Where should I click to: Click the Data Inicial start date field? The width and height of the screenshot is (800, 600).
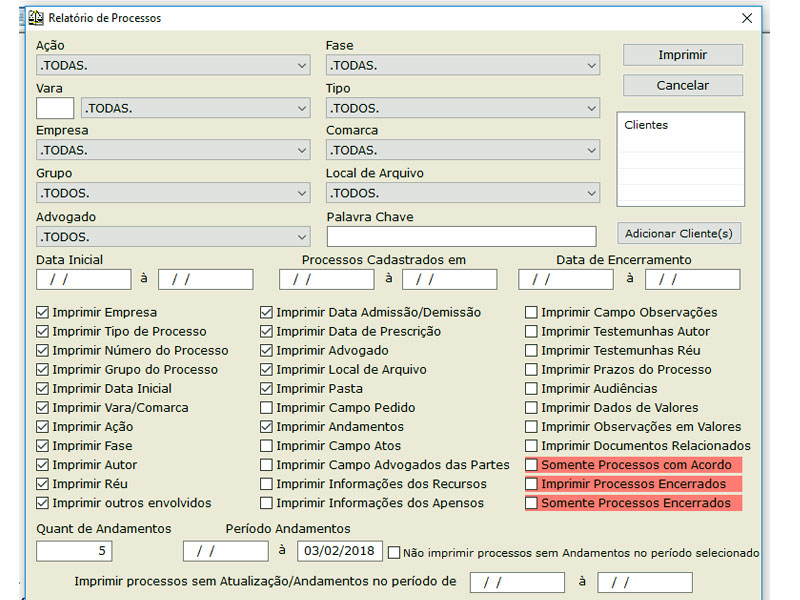point(84,279)
